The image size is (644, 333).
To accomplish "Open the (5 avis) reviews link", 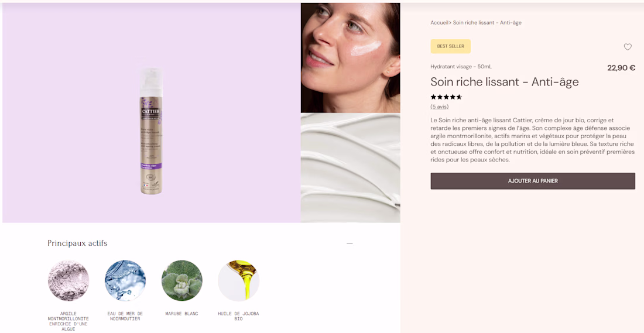I will pos(439,107).
